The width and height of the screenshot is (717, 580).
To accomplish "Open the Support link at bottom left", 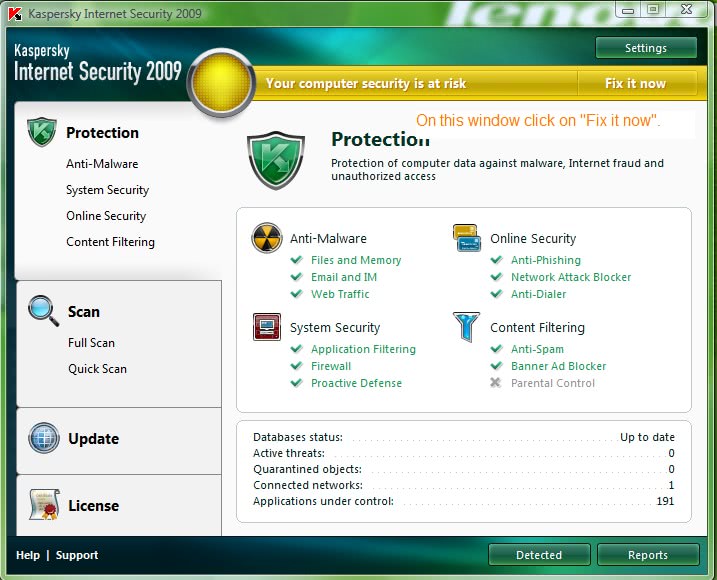I will [77, 555].
